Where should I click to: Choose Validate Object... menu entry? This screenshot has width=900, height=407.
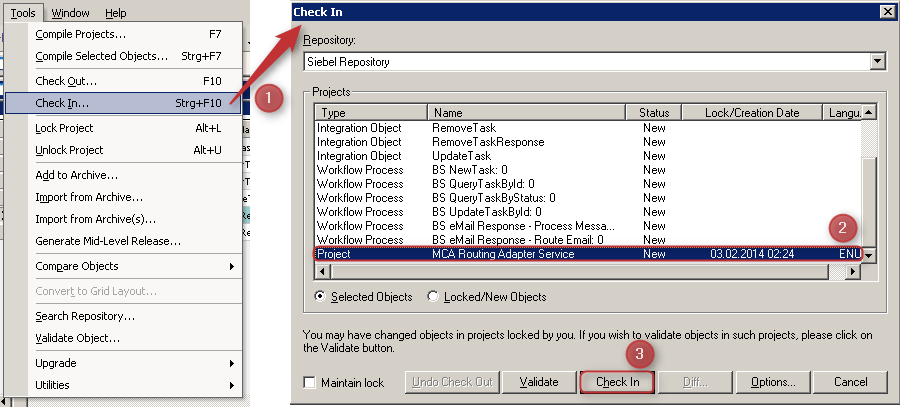click(x=123, y=338)
